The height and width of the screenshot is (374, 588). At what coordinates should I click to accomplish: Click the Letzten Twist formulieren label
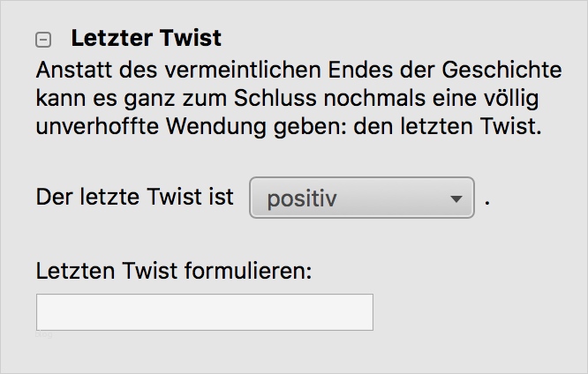pyautogui.click(x=175, y=270)
